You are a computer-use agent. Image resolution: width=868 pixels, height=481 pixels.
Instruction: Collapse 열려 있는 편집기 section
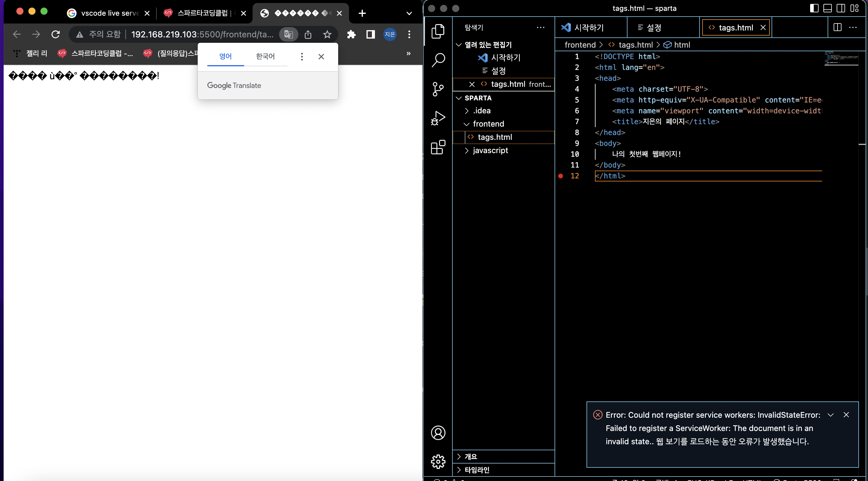[x=503, y=45]
